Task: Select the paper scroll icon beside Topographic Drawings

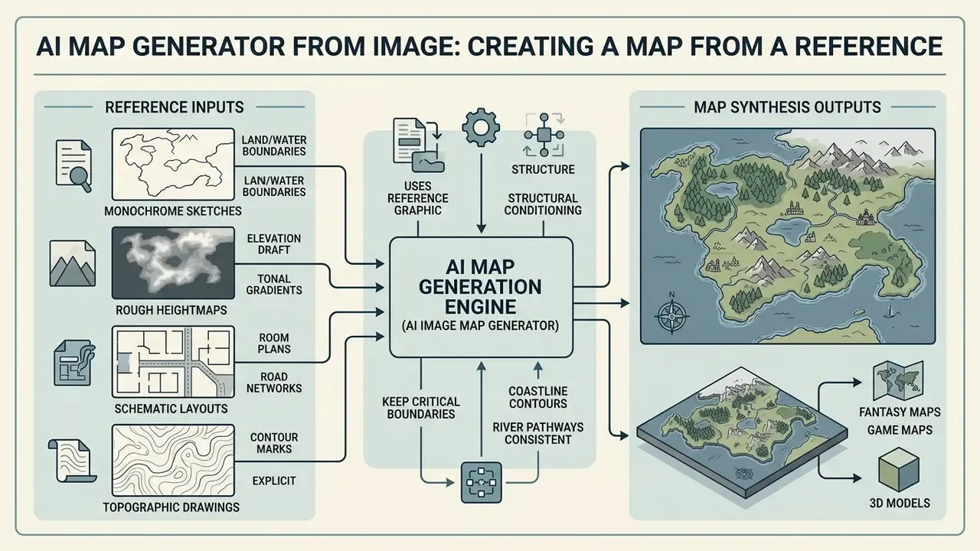Action: (x=73, y=461)
